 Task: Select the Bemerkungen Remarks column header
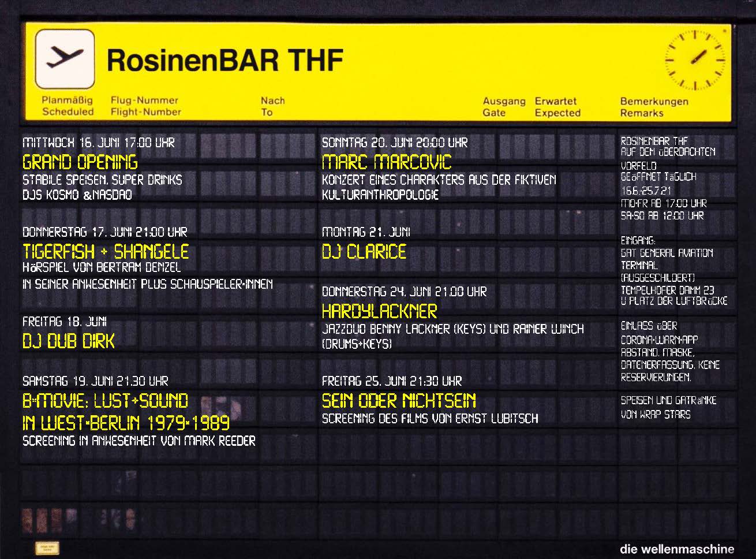[x=654, y=107]
